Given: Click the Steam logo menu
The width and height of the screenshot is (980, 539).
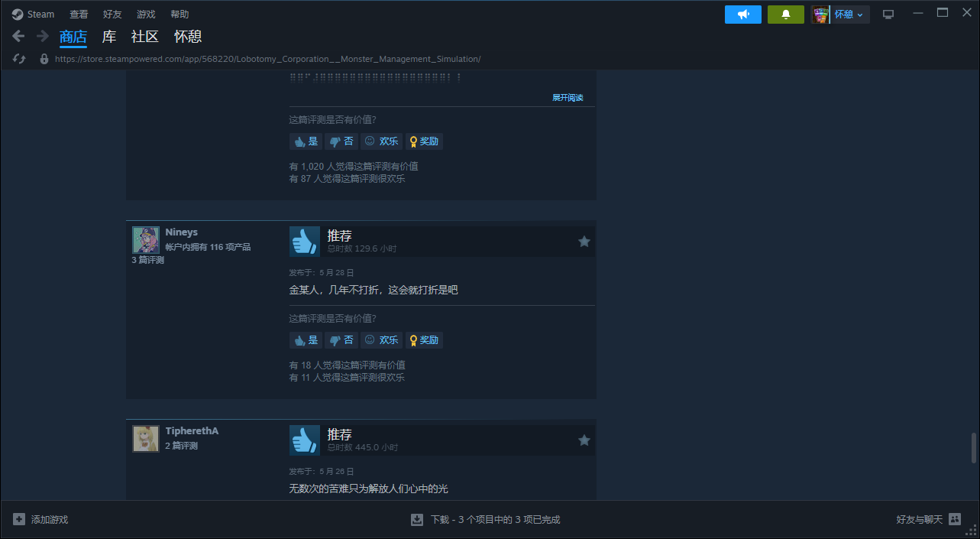Looking at the screenshot, I should click(33, 14).
